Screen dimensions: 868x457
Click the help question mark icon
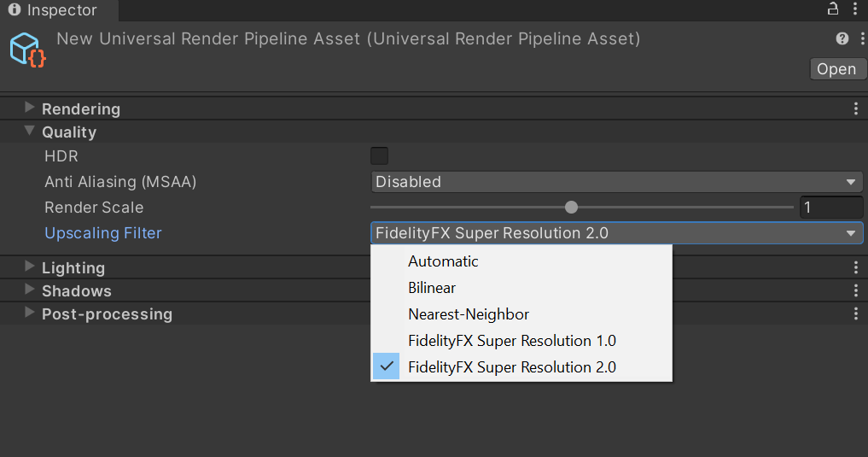(842, 38)
